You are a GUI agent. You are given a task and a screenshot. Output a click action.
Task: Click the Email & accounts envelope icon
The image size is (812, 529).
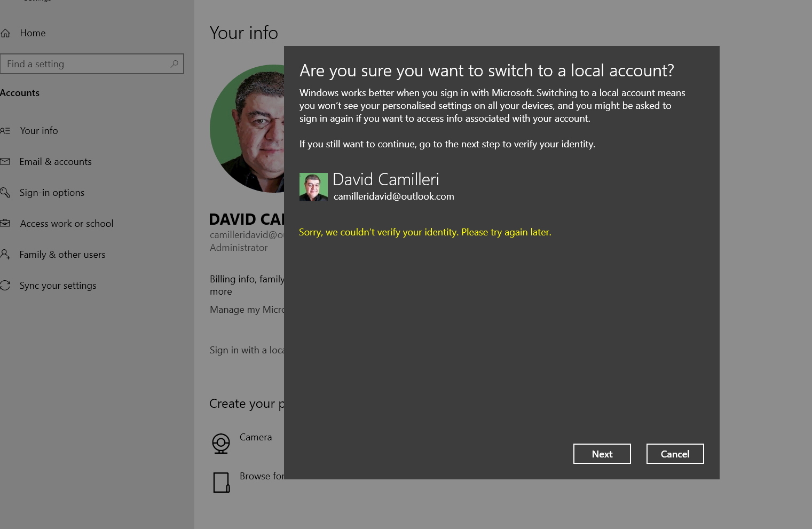5,162
